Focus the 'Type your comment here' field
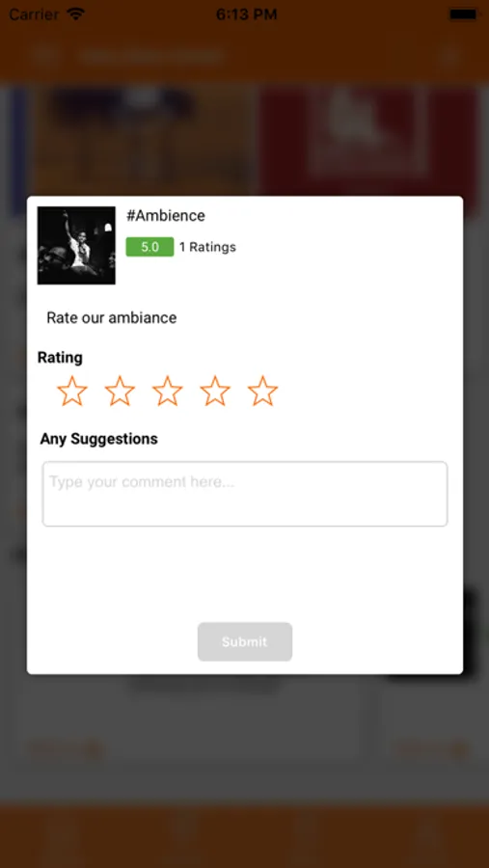489x868 pixels. 245,494
